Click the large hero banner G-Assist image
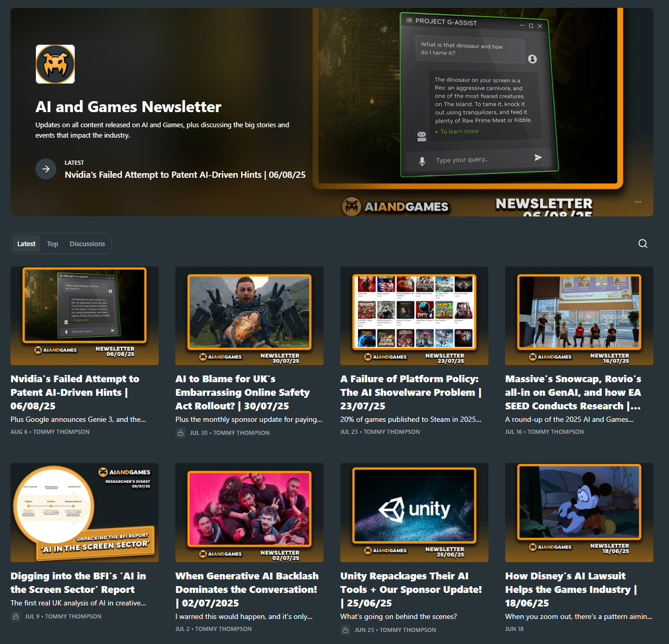 coord(483,112)
